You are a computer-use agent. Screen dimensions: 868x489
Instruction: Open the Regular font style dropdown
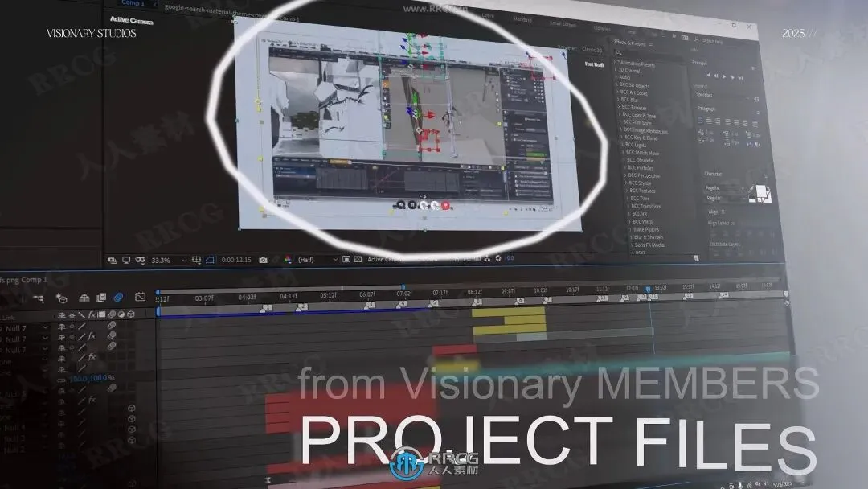click(724, 199)
